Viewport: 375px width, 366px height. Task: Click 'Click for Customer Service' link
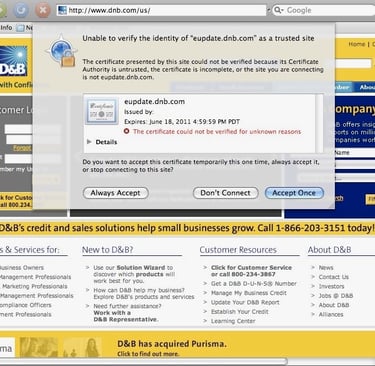coord(251,271)
